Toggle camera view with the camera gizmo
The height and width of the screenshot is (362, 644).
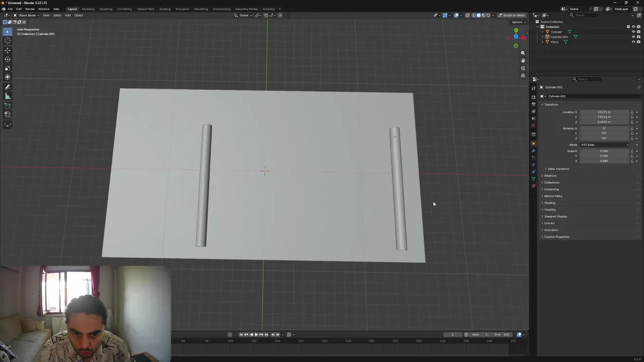tap(523, 68)
